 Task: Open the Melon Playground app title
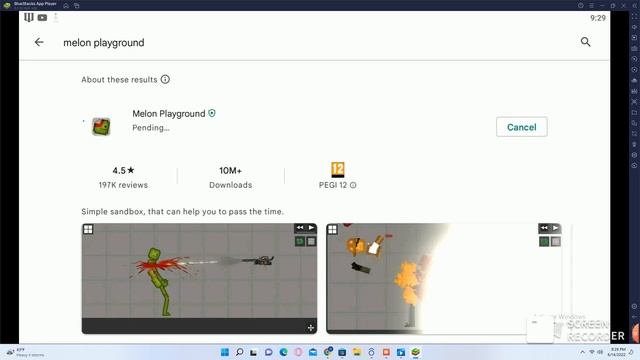point(169,113)
